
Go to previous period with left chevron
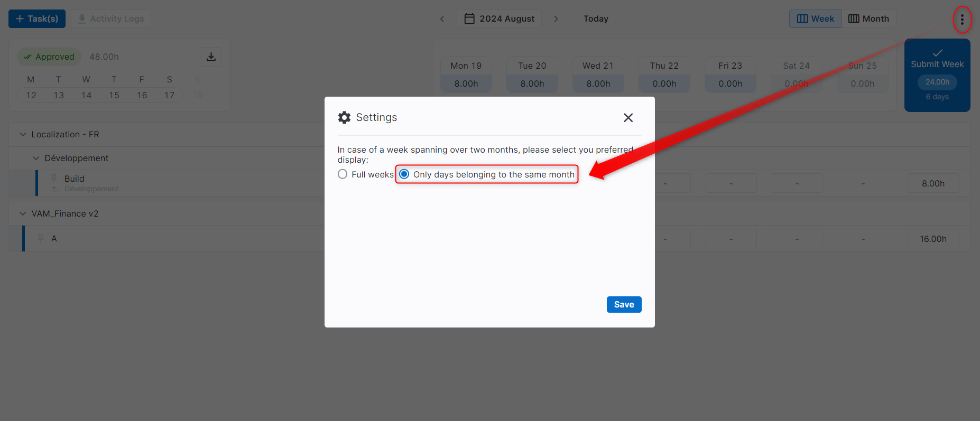[442, 19]
